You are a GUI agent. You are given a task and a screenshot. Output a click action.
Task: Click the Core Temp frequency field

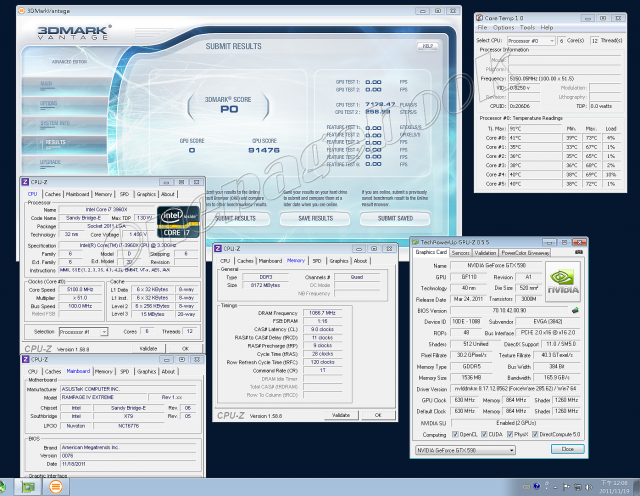(x=564, y=78)
